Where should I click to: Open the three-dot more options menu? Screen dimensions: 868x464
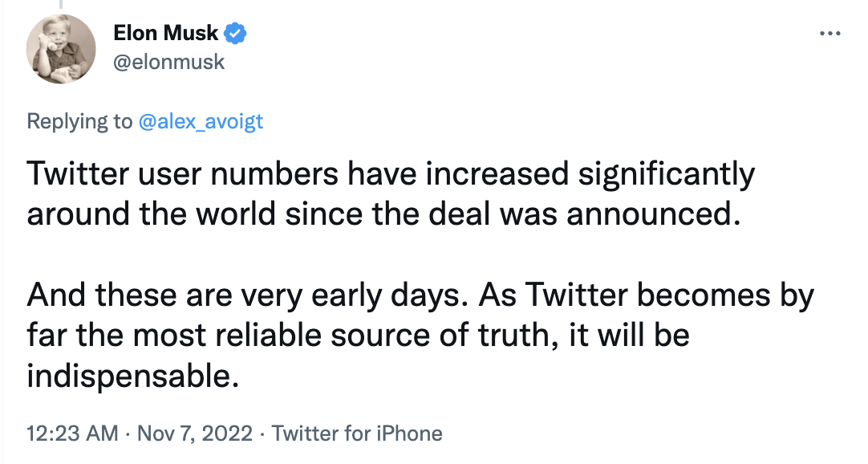pyautogui.click(x=829, y=34)
